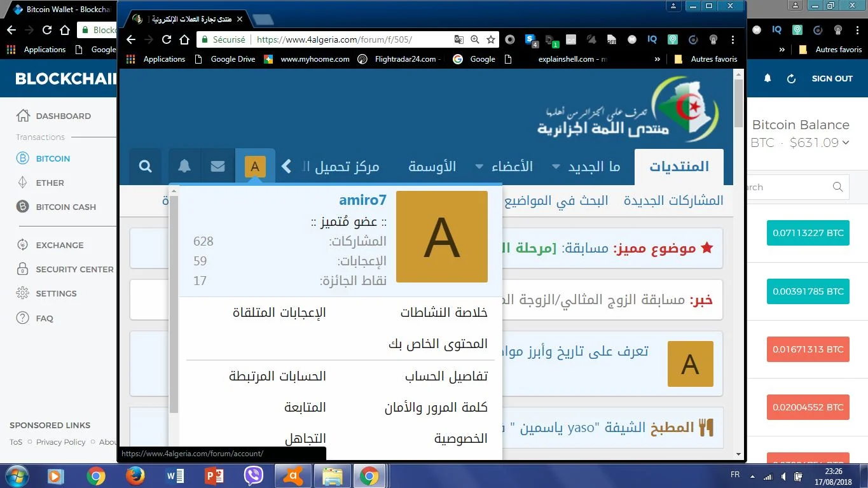Click the amiro7 avatar in navigation bar
868x488 pixels.
click(x=255, y=167)
